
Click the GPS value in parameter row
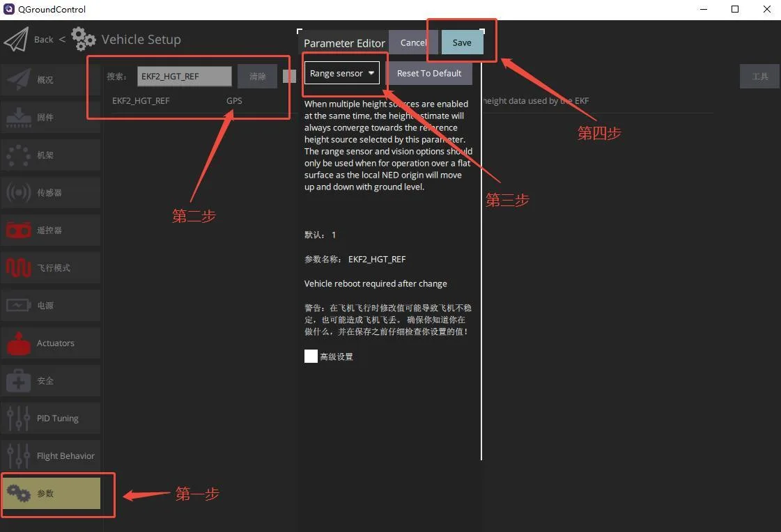(x=234, y=100)
